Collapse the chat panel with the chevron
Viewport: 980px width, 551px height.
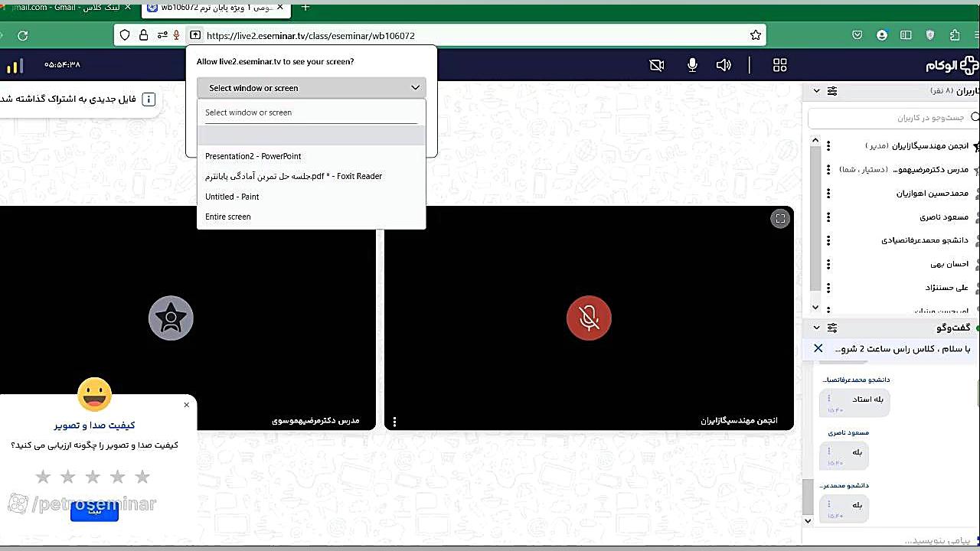coord(816,328)
